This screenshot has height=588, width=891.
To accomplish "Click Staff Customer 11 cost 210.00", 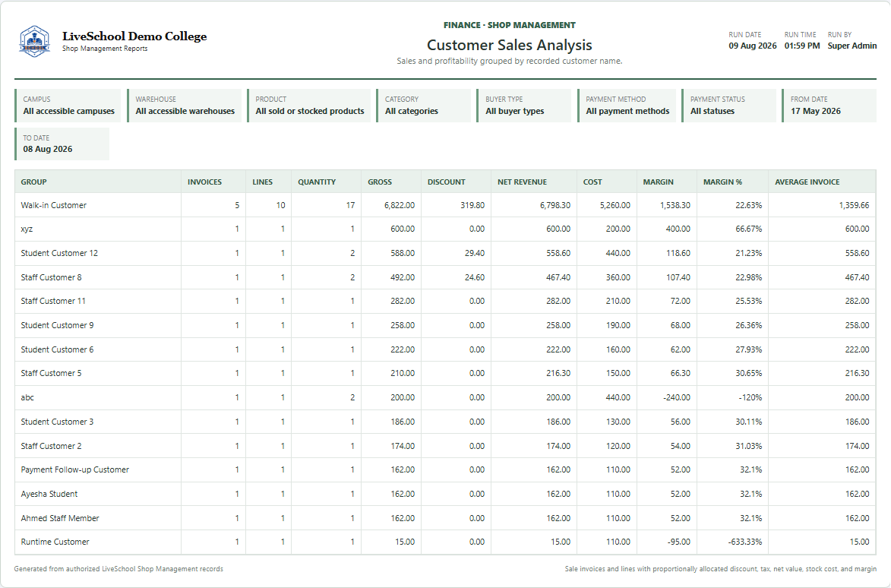I will click(618, 301).
